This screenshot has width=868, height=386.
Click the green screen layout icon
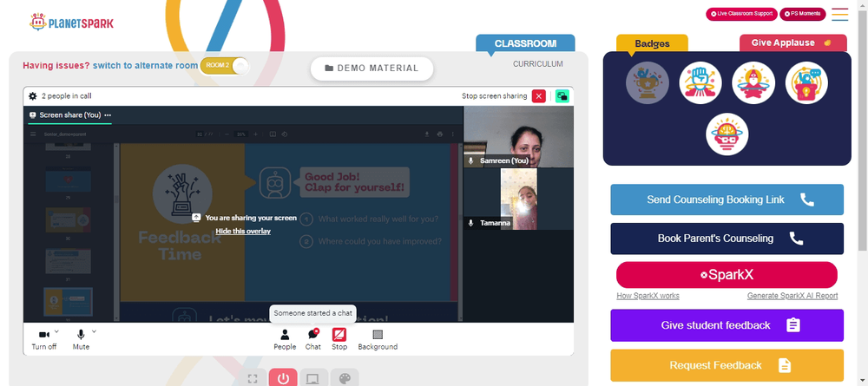click(x=562, y=96)
